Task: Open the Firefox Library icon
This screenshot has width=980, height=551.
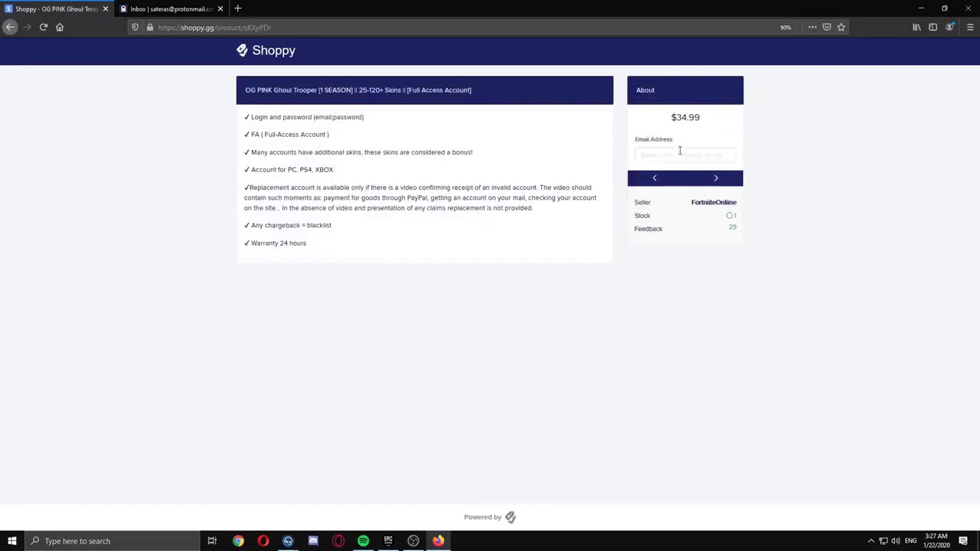Action: (x=916, y=28)
